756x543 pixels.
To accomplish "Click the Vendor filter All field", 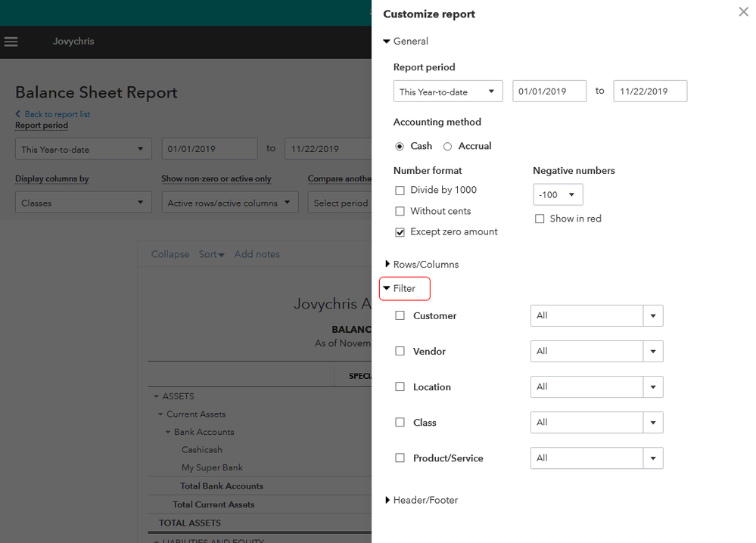I will pos(586,352).
